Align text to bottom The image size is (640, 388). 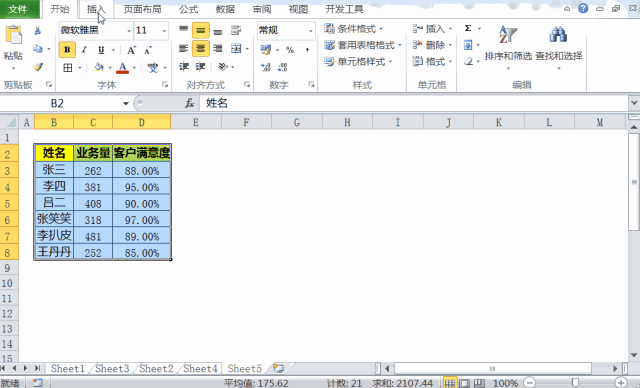point(218,31)
